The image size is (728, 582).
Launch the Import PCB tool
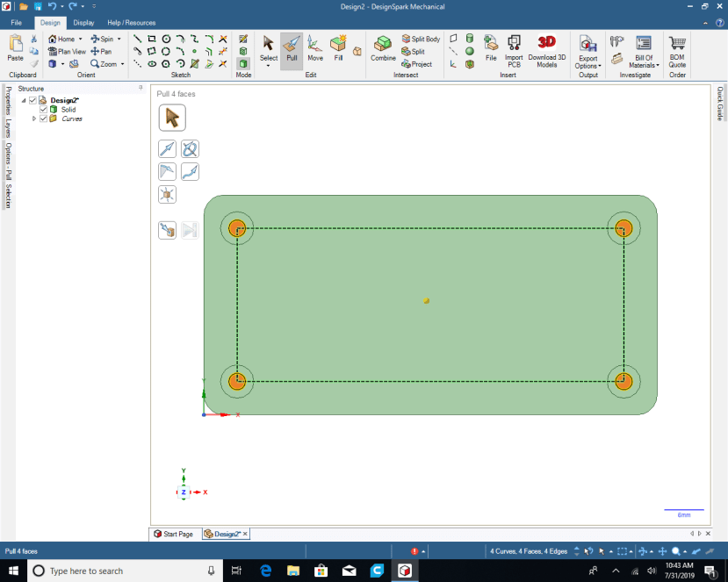tap(513, 50)
